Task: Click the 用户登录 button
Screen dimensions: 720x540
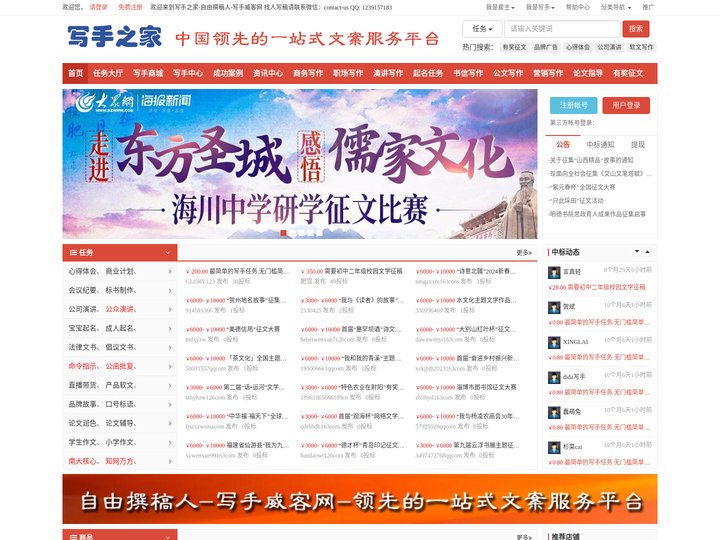Action: click(626, 105)
